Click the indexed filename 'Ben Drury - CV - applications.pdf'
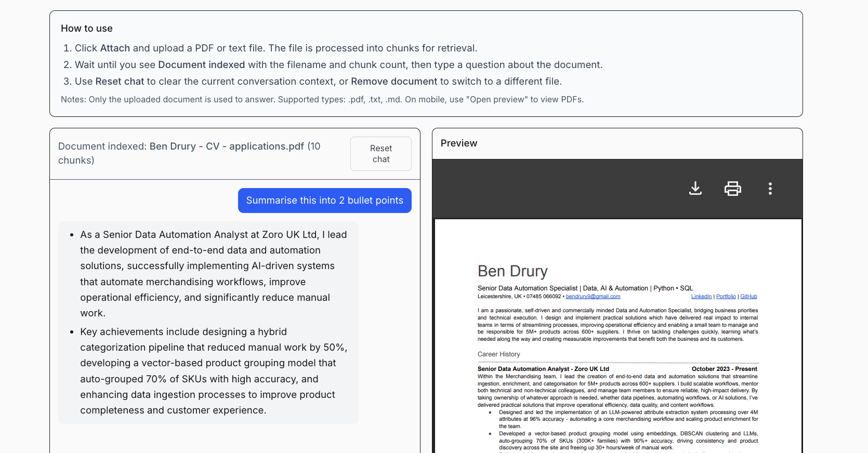Image resolution: width=868 pixels, height=453 pixels. tap(227, 146)
